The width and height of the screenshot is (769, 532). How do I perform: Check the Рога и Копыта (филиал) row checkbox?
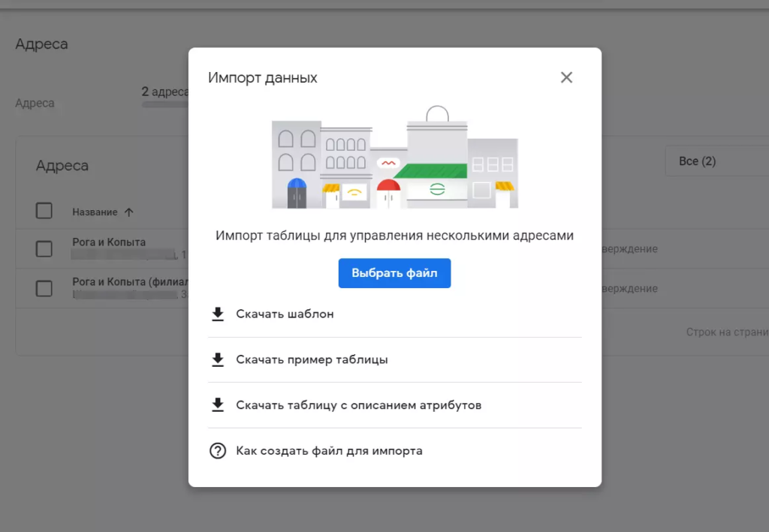44,288
